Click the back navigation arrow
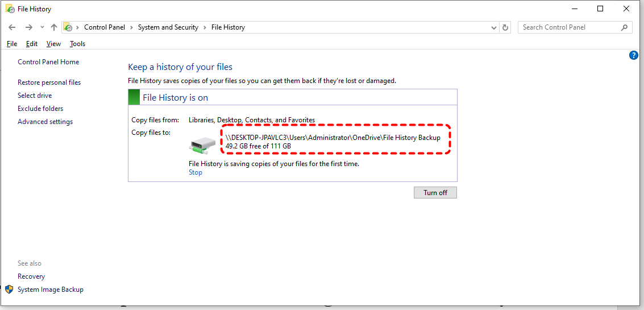The image size is (644, 310). point(12,27)
